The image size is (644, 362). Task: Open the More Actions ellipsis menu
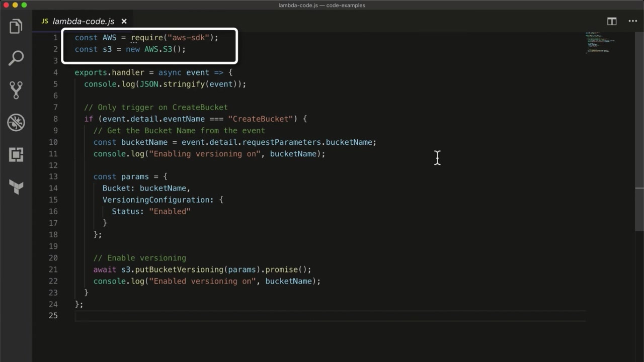tap(632, 21)
